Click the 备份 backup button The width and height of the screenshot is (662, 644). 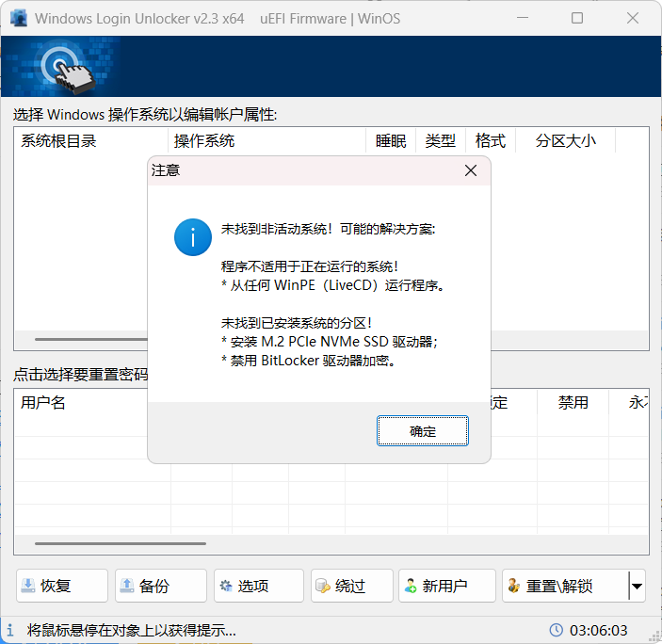pos(161,586)
